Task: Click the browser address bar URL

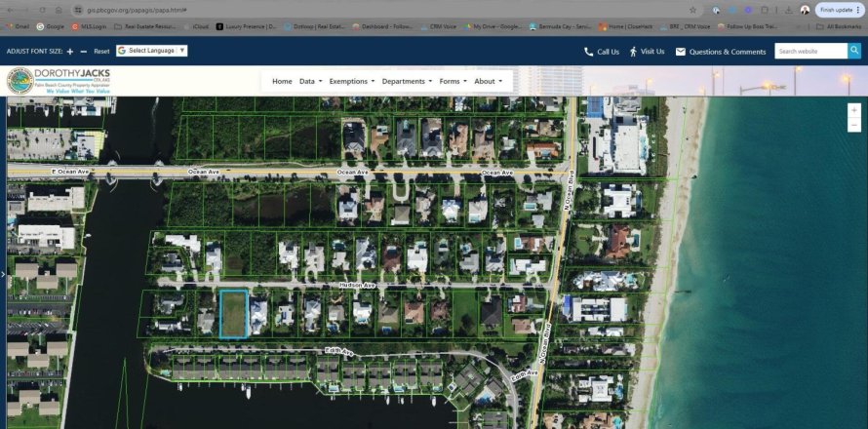Action: tap(137, 10)
